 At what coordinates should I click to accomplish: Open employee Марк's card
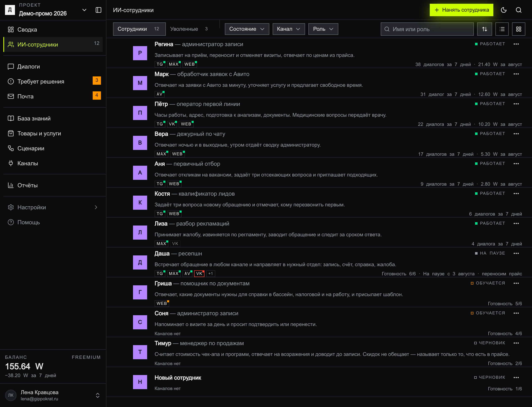pos(319,83)
